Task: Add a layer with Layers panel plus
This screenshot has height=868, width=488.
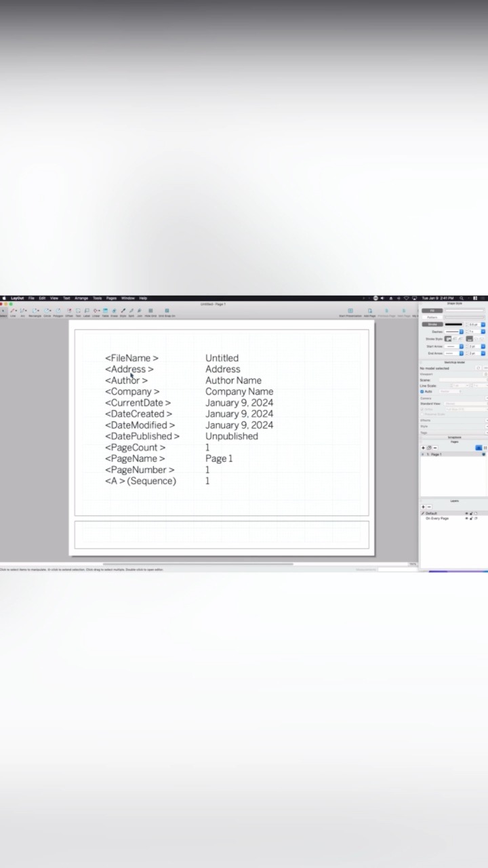Action: click(x=424, y=507)
